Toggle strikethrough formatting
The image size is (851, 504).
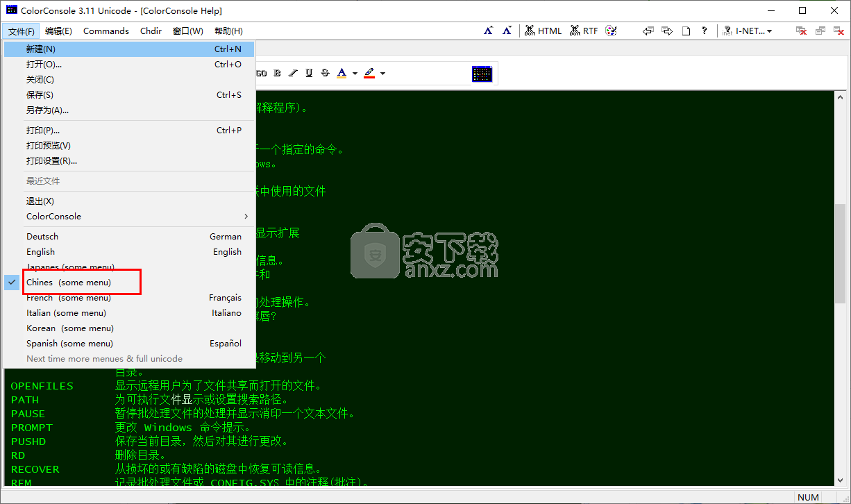pos(325,73)
